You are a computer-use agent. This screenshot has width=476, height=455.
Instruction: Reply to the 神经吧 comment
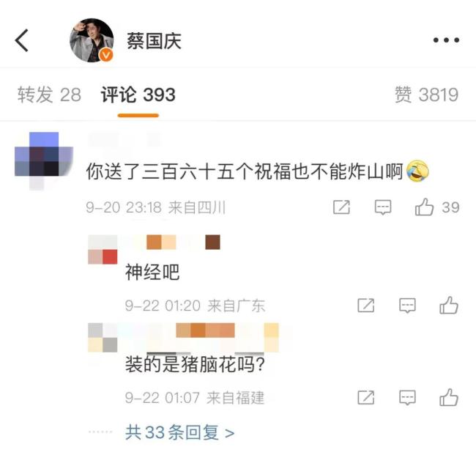tap(407, 306)
